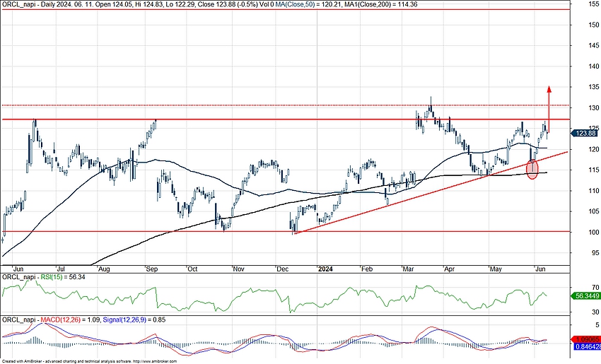Click the Jul month label on time axis
Screen dimensions: 601x364
tap(62, 269)
